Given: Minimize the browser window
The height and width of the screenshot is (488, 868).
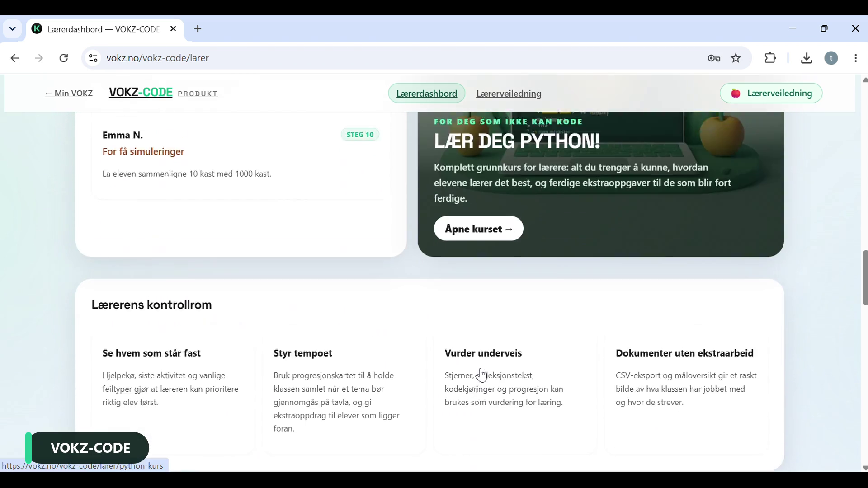Looking at the screenshot, I should coord(793,29).
